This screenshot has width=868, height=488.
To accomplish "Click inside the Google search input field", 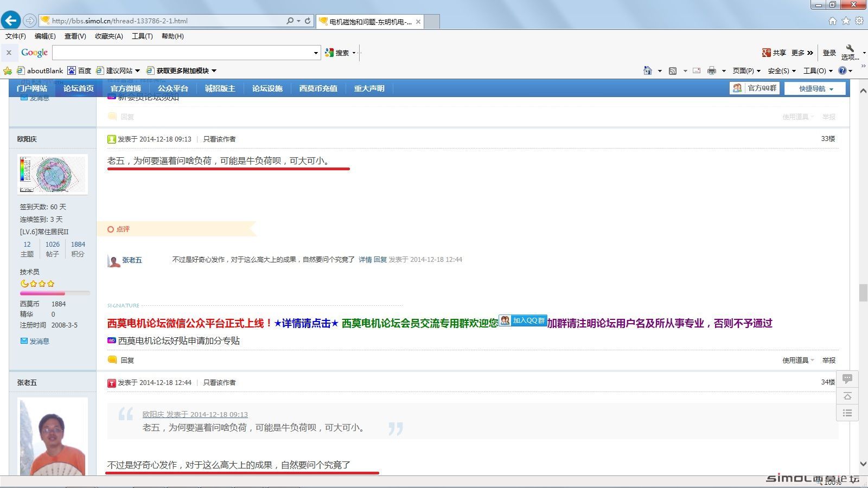I will pyautogui.click(x=182, y=53).
